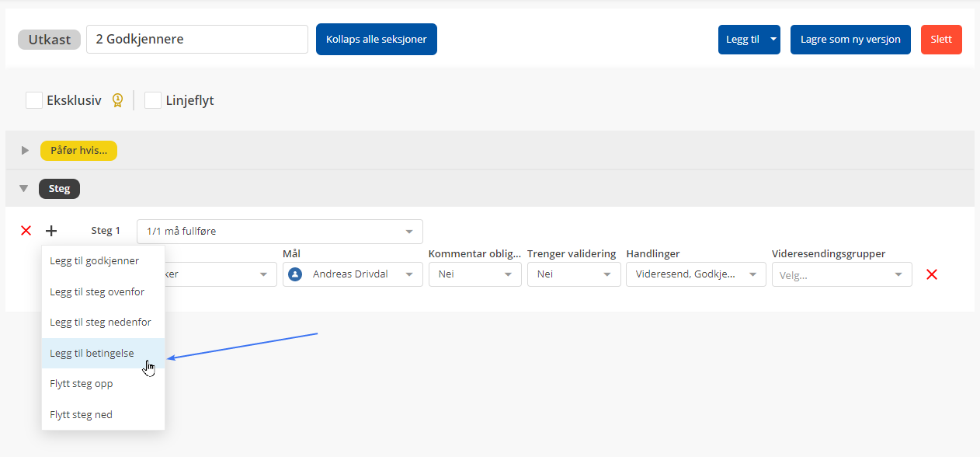Viewport: 980px width, 457px height.
Task: Click the red X at the approver row's end
Action: tap(932, 274)
